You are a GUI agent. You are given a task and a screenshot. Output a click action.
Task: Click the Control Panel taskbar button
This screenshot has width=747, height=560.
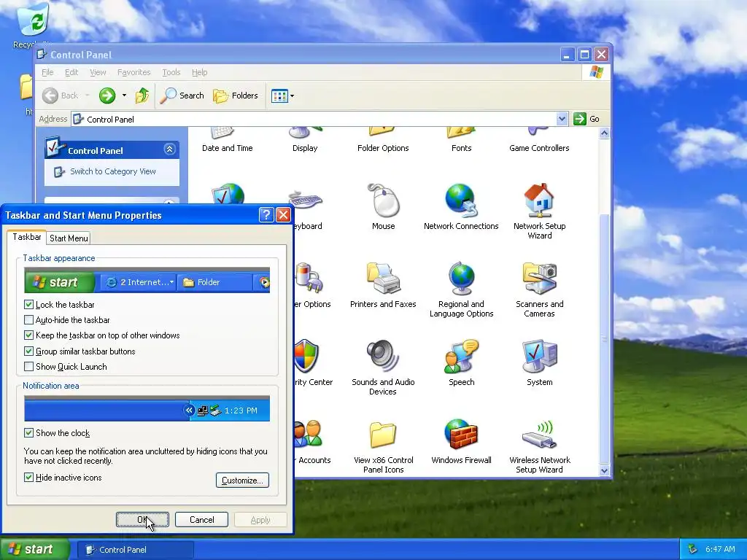(135, 550)
